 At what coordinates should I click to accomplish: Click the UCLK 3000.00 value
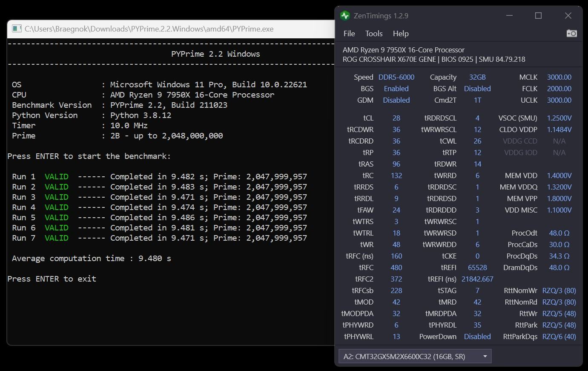(x=559, y=100)
